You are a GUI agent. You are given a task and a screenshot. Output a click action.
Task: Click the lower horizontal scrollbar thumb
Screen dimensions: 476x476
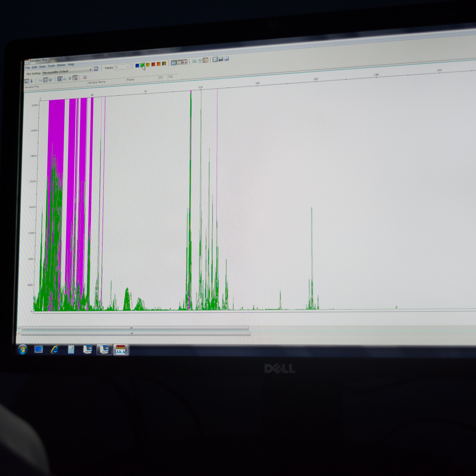coord(136,334)
